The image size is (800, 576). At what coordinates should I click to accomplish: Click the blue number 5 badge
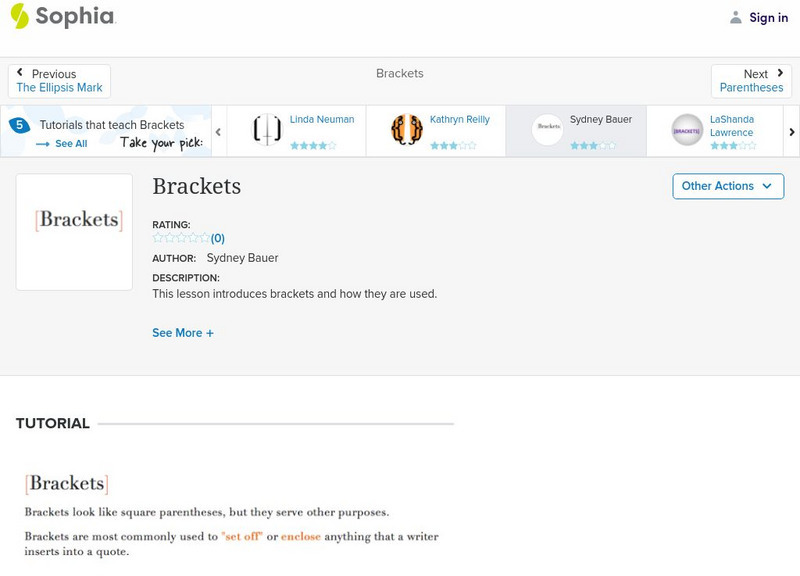(19, 125)
